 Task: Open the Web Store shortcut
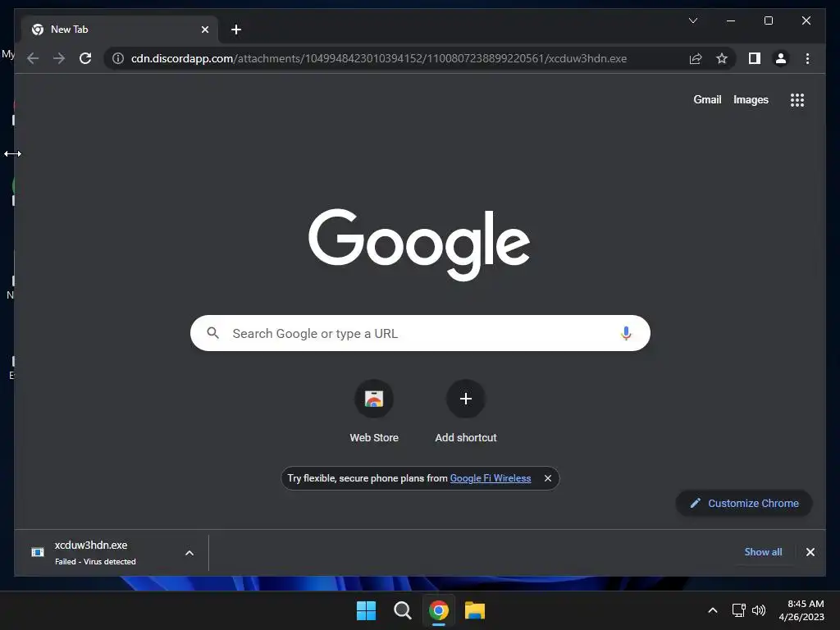coord(374,412)
